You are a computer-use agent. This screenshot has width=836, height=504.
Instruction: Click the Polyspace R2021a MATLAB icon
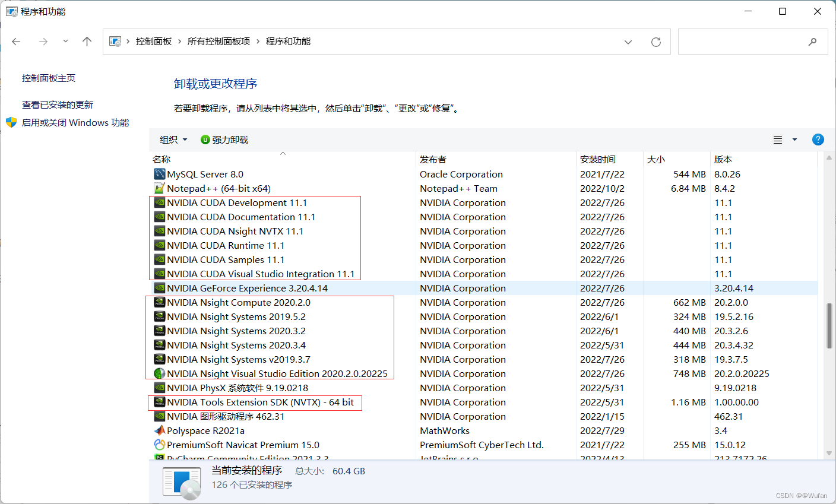tap(159, 430)
